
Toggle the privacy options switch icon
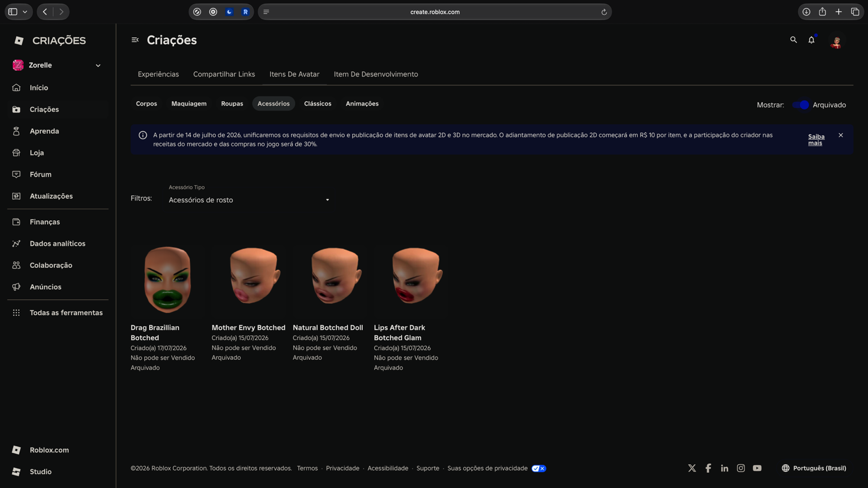(539, 468)
